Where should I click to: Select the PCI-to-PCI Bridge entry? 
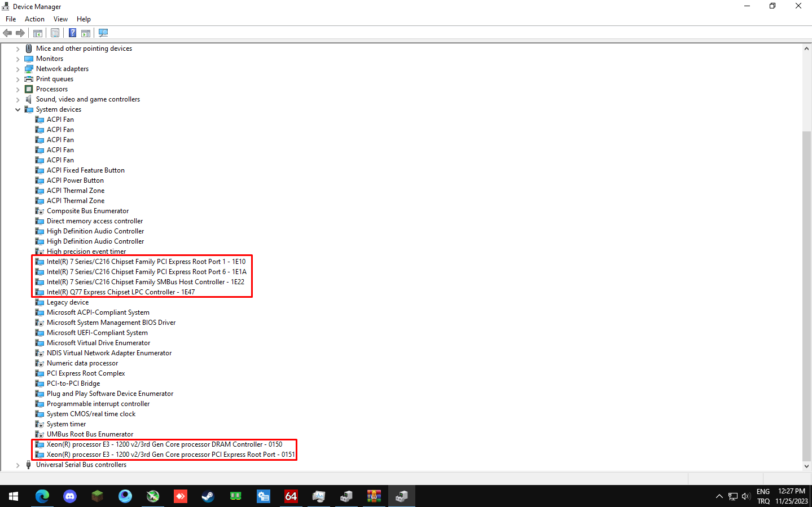[x=73, y=383]
